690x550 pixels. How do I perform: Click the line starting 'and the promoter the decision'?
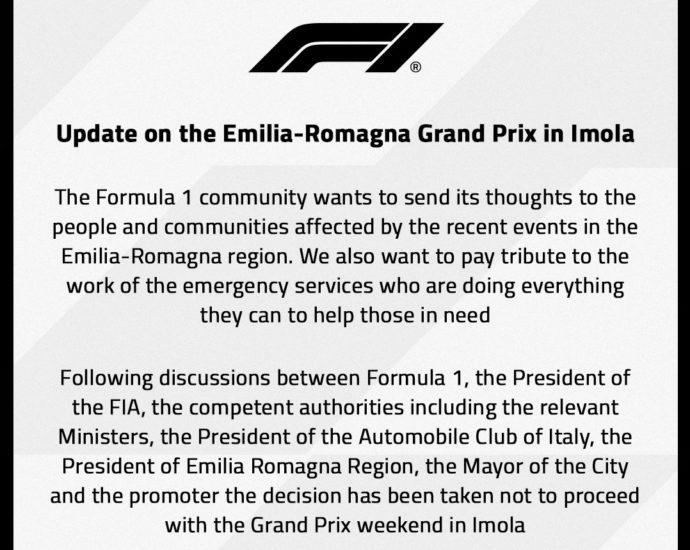tap(345, 498)
